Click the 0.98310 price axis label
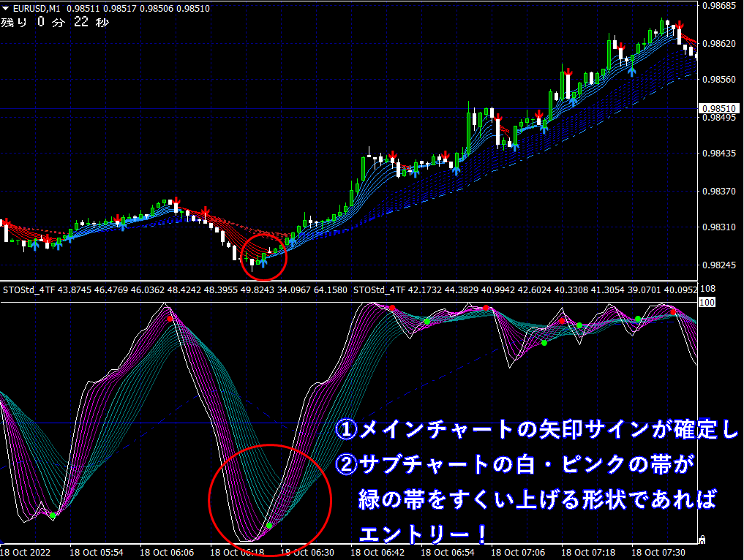The image size is (744, 560). point(719,227)
